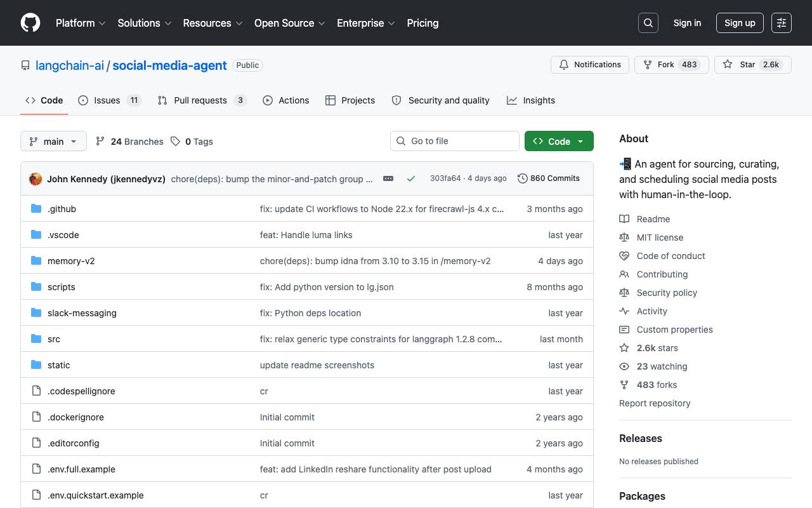Viewport: 812px width, 508px height.
Task: Expand the Enterprise menu
Action: pyautogui.click(x=366, y=23)
